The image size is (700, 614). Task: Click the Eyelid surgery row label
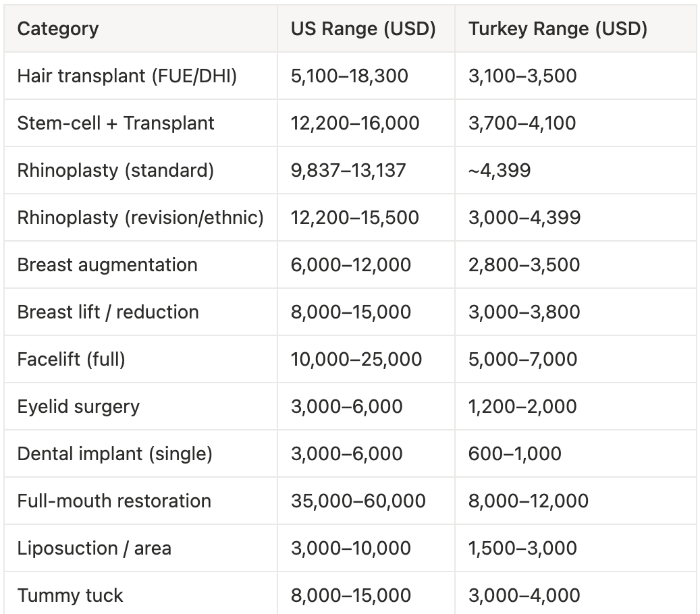click(78, 406)
